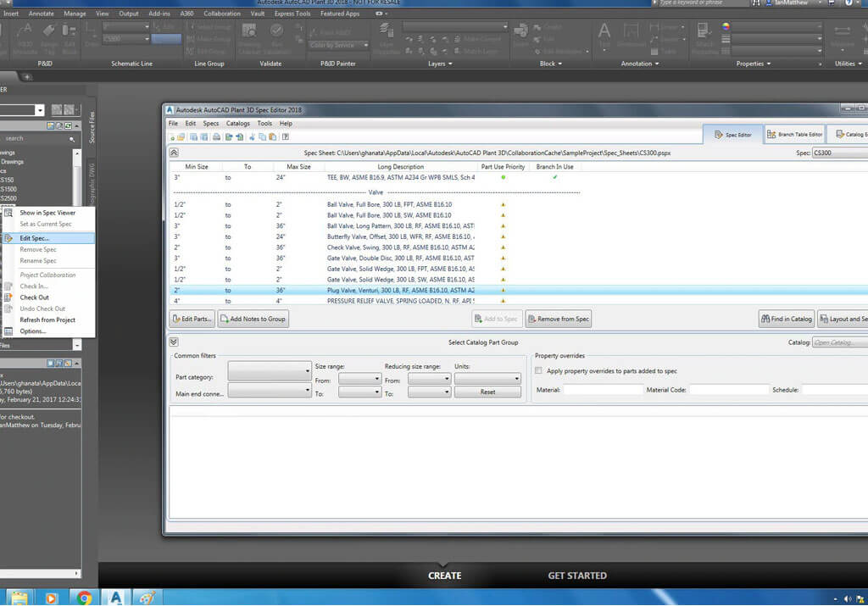Click the yellow priority warning icon for Plug Valve row
The image size is (868, 606).
tap(504, 291)
